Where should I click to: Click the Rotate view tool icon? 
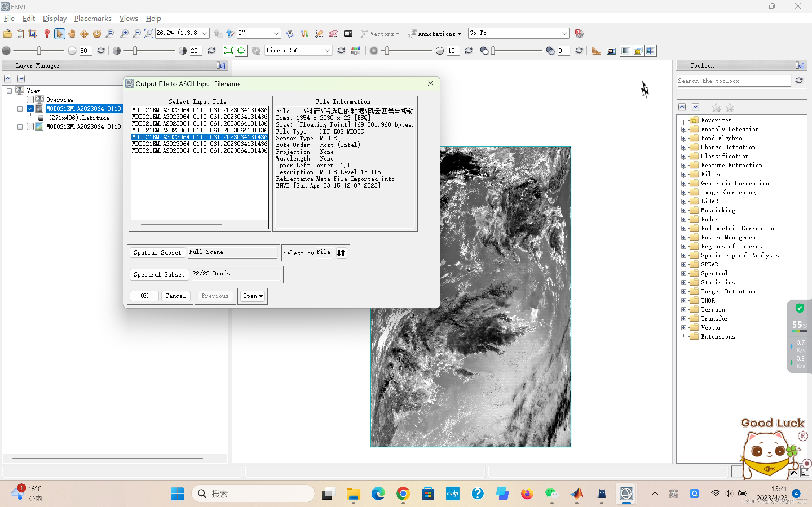(97, 34)
